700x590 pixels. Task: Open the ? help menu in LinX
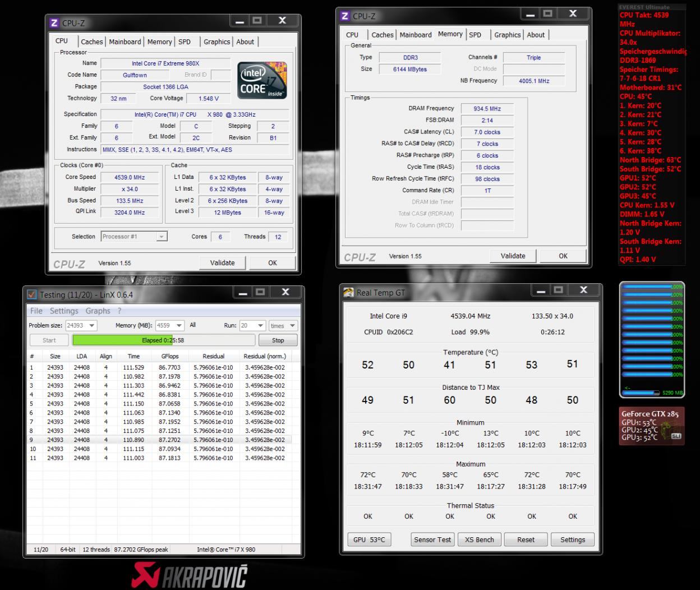click(119, 311)
